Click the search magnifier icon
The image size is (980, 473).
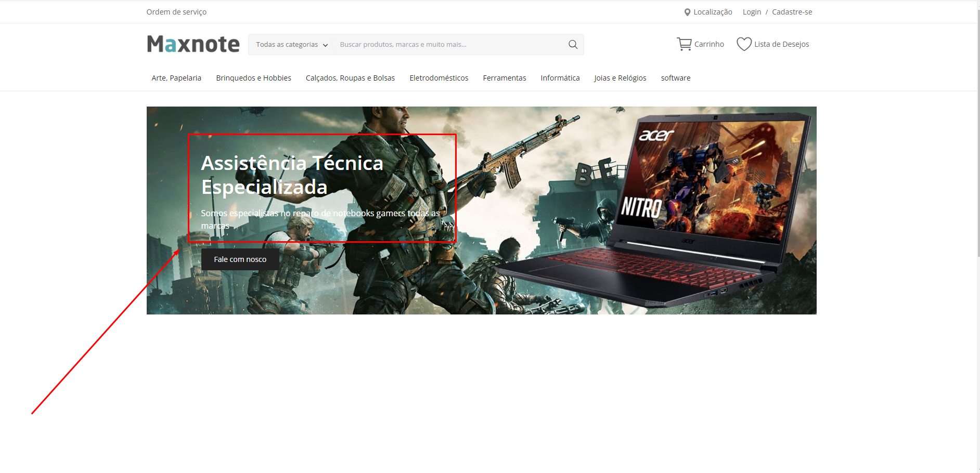point(573,45)
